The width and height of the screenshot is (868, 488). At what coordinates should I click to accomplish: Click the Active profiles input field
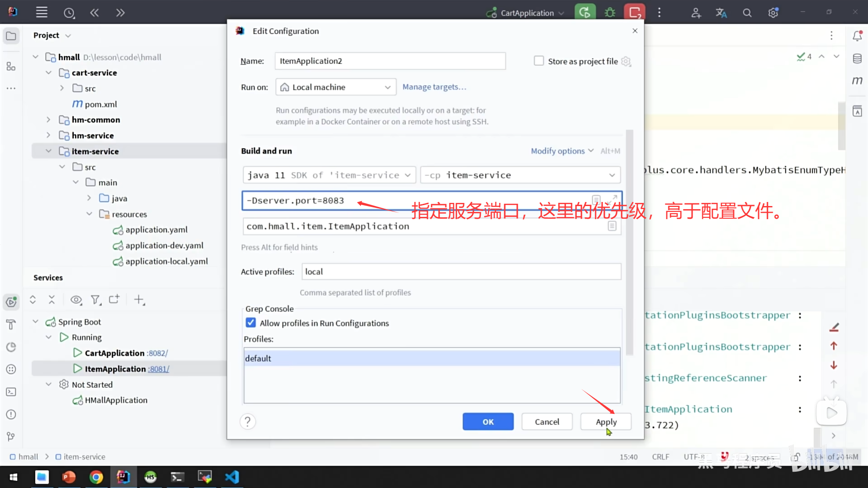[461, 272]
